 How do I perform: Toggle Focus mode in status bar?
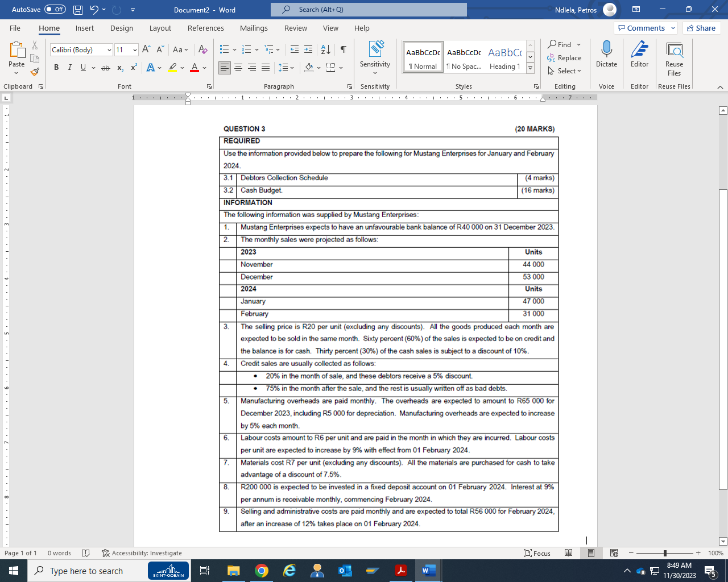tap(537, 553)
